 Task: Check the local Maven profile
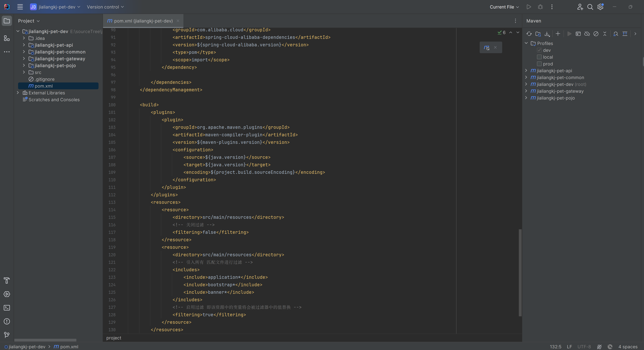(x=539, y=57)
